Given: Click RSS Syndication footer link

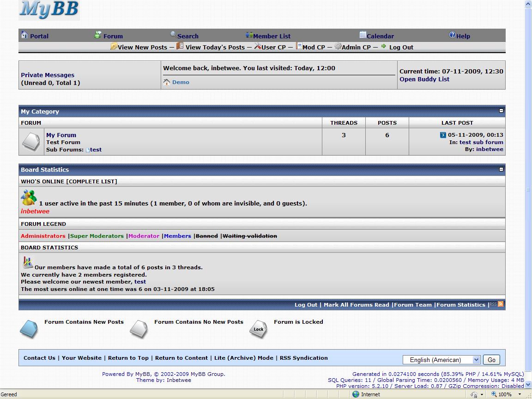Looking at the screenshot, I should (304, 357).
